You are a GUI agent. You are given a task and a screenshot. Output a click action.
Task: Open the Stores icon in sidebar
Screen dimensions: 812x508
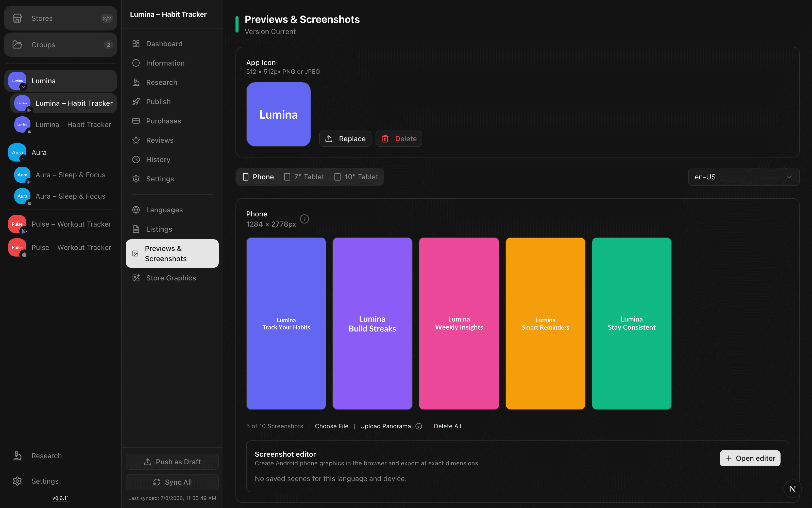tap(17, 18)
